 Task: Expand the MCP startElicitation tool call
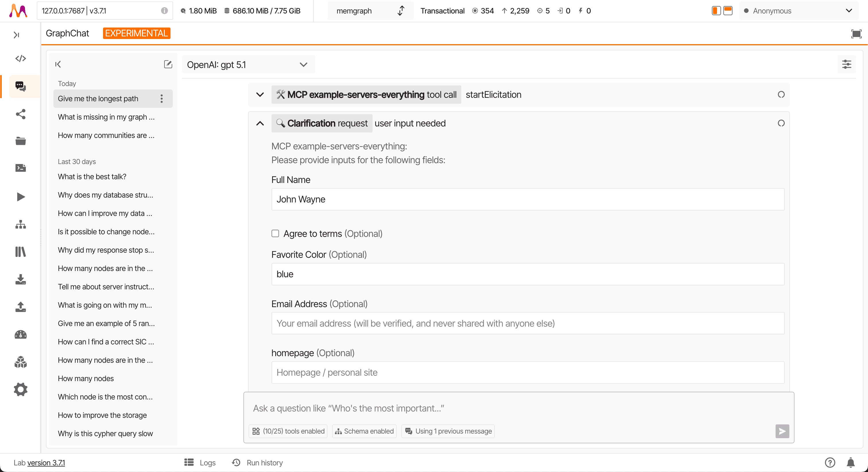pyautogui.click(x=260, y=95)
